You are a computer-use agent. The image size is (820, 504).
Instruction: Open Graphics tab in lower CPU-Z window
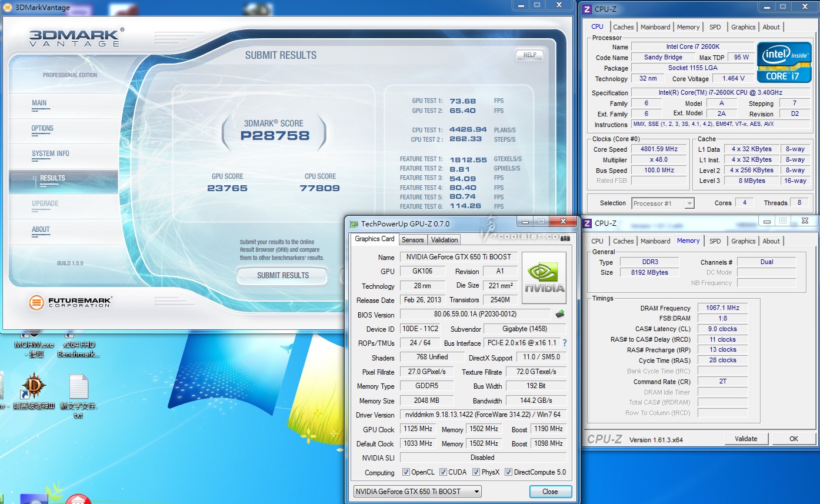[744, 241]
